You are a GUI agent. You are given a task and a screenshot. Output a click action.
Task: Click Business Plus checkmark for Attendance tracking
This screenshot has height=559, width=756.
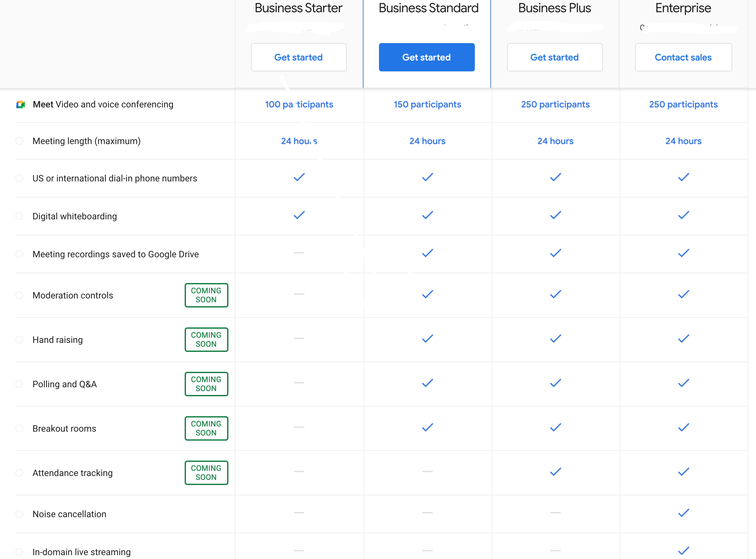555,472
